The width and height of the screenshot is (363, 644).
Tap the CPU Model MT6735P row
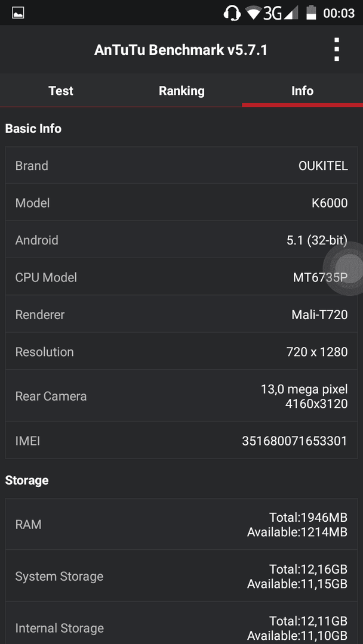181,277
